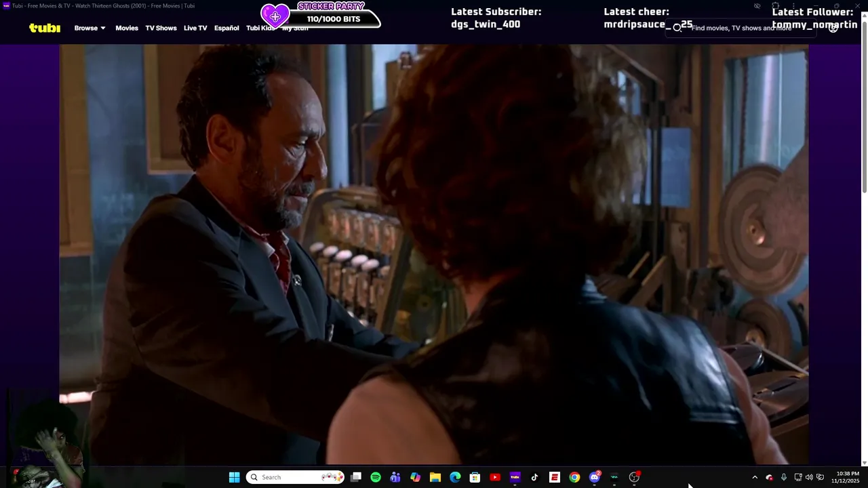The height and width of the screenshot is (488, 868).
Task: Open File Explorer from the taskbar
Action: pyautogui.click(x=435, y=477)
